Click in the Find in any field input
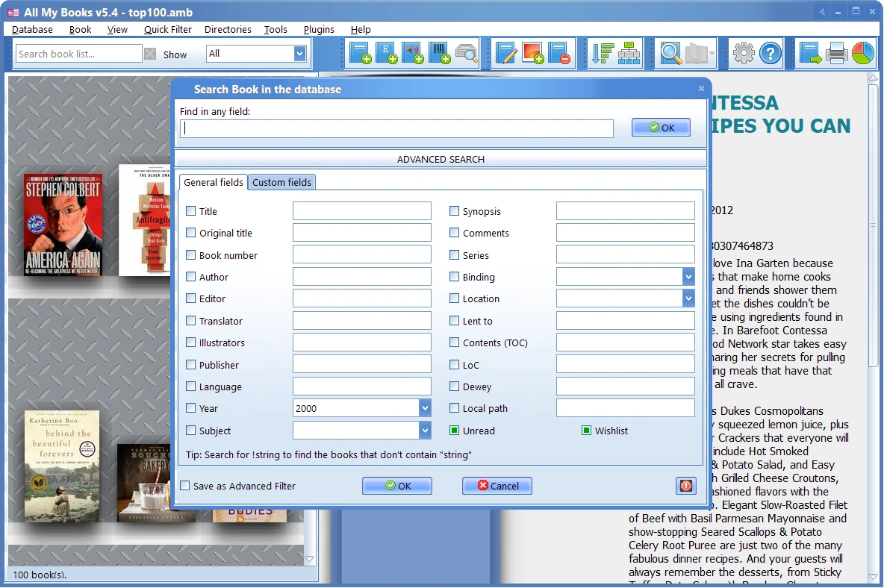Screen dimensions: 884x588 coord(397,128)
